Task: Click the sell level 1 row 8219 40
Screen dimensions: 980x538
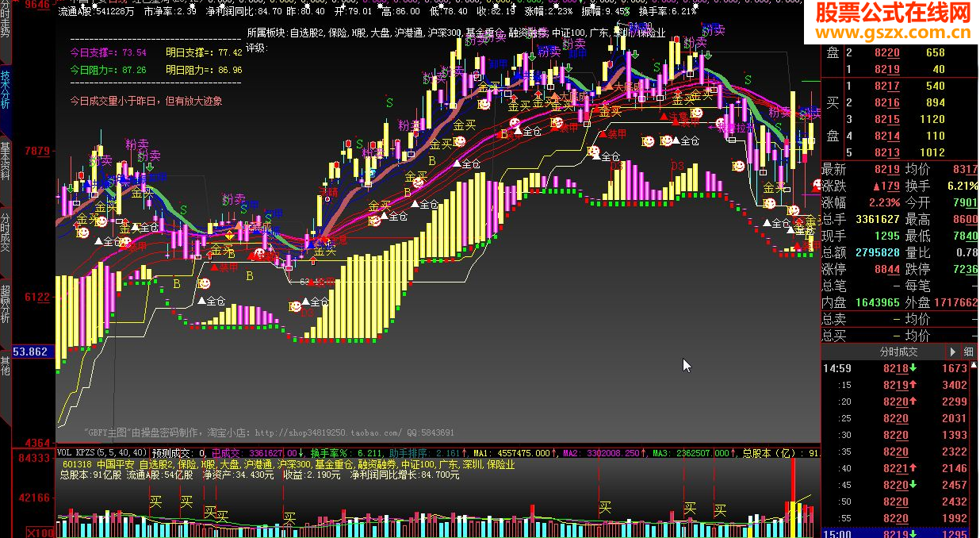Action: tap(899, 69)
